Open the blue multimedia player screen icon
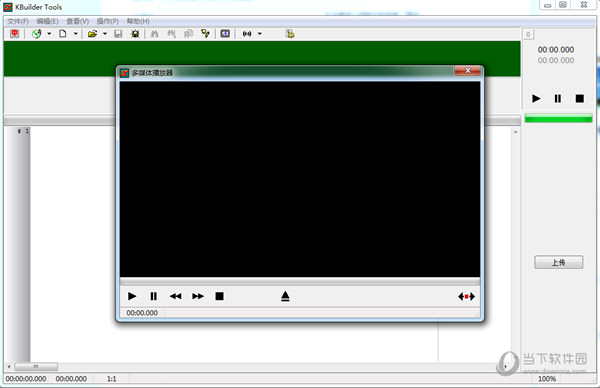 (225, 34)
